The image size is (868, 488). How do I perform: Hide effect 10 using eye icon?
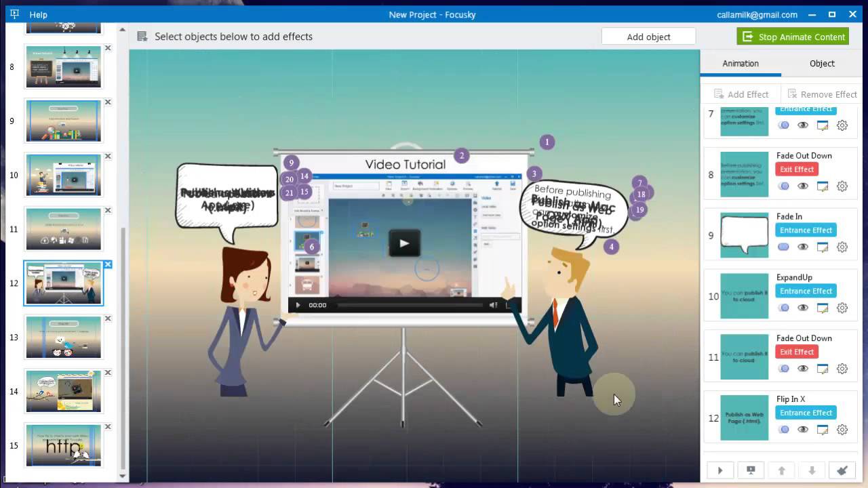pos(803,308)
